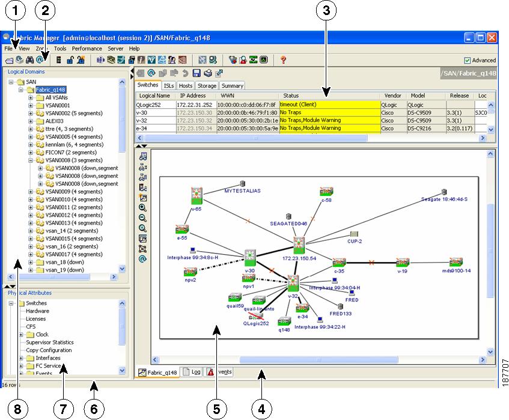
Task: Switch to the Storage tab
Action: click(207, 86)
